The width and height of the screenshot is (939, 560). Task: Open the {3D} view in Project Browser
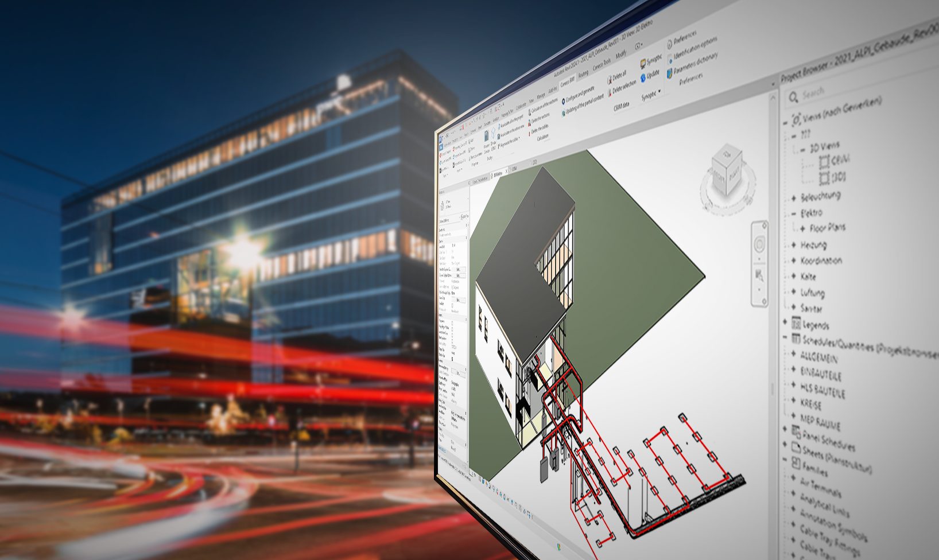838,177
